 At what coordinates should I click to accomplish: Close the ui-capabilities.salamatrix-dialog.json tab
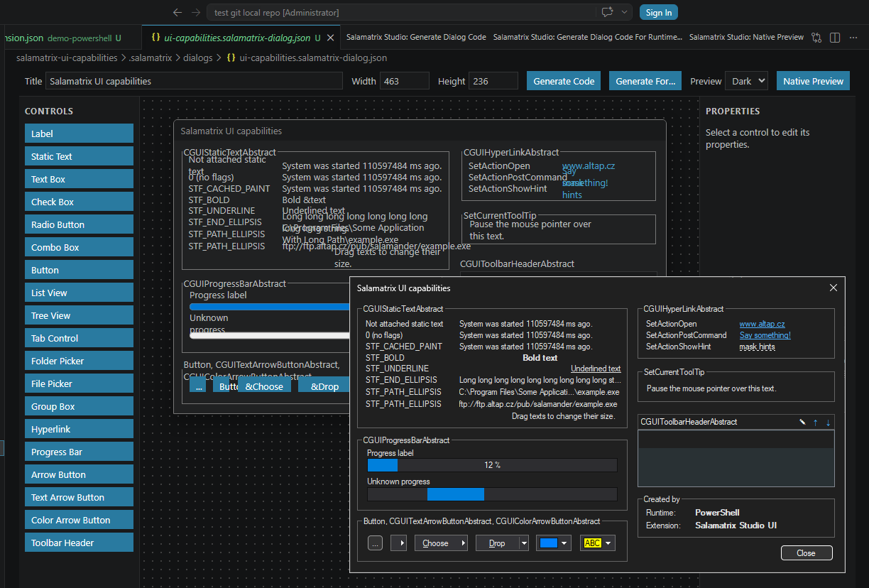329,37
